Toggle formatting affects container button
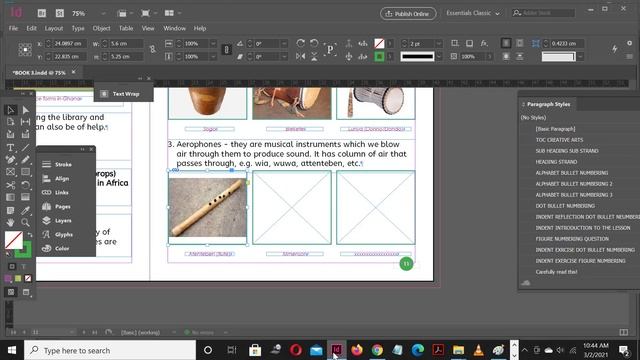Viewport: 640px width, 360px height. pyautogui.click(x=12, y=267)
